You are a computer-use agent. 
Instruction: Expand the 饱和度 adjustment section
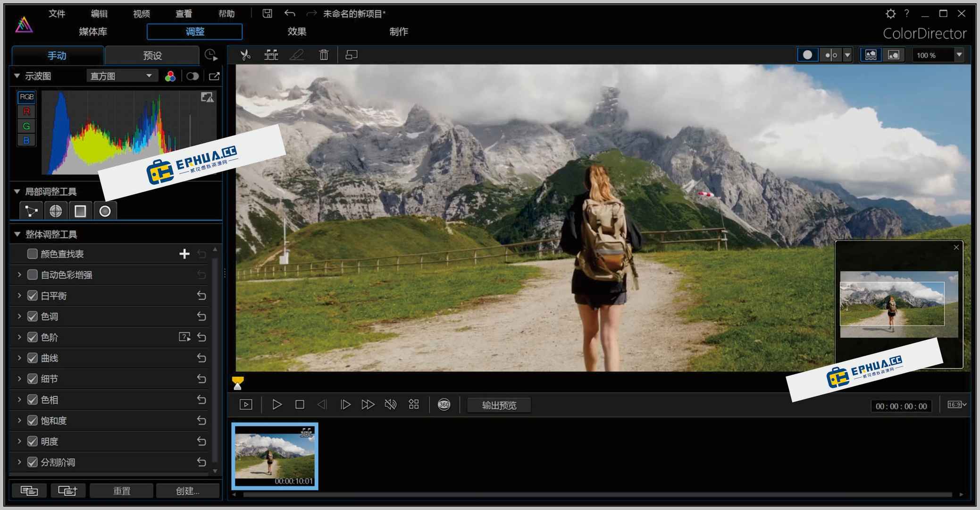point(19,420)
